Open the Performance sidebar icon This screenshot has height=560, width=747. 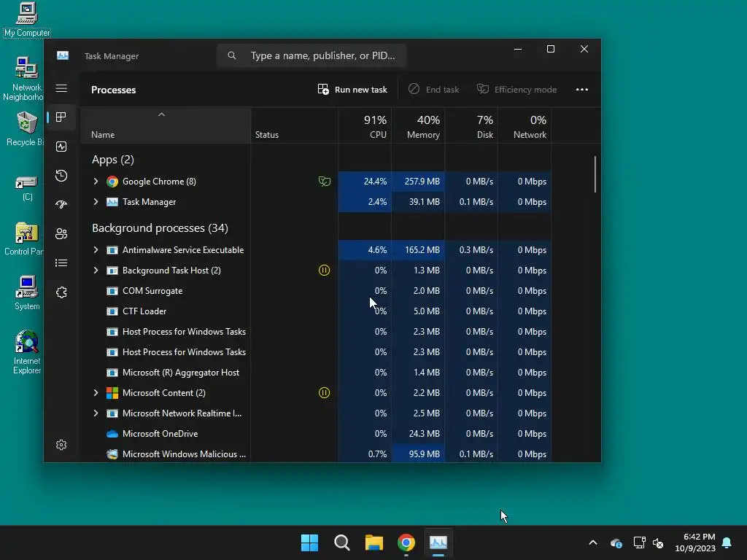tap(61, 147)
